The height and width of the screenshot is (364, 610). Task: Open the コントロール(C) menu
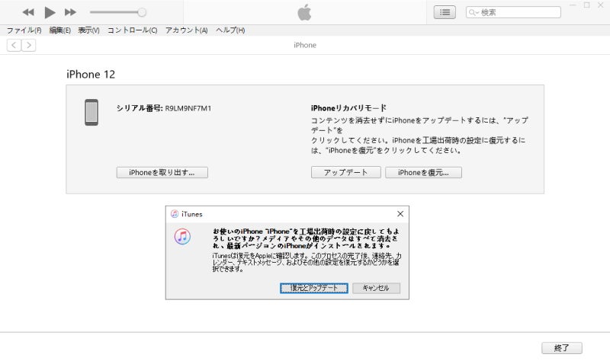(132, 30)
